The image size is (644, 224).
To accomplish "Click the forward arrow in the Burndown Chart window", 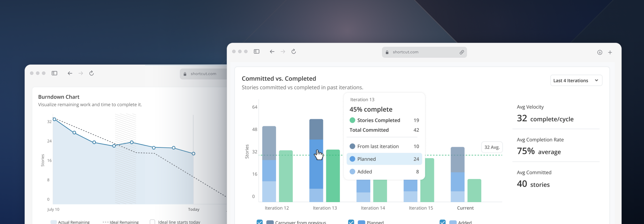I will [81, 73].
